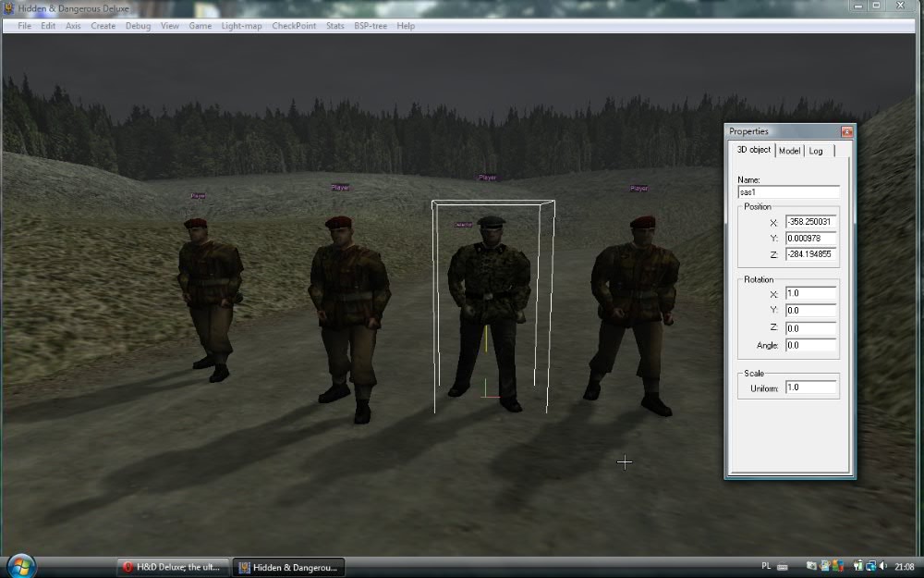Open the Help menu
Screen dimensions: 924x578
pos(406,26)
